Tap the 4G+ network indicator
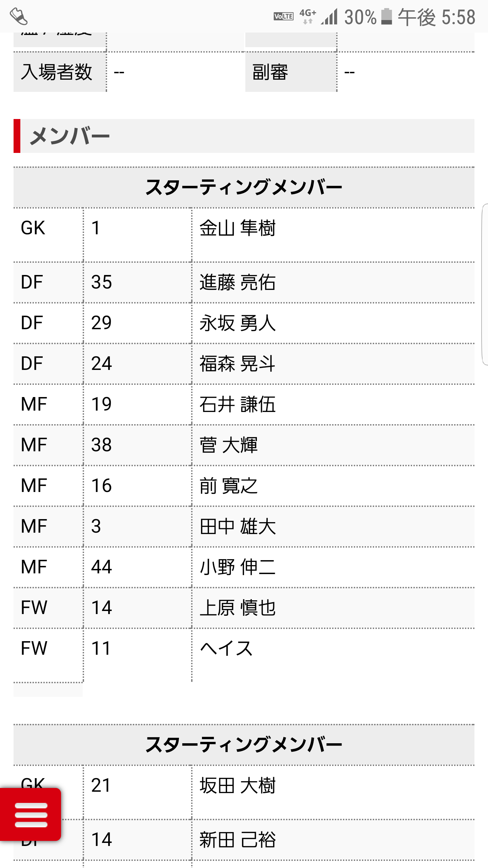This screenshot has width=488, height=868. click(x=308, y=16)
